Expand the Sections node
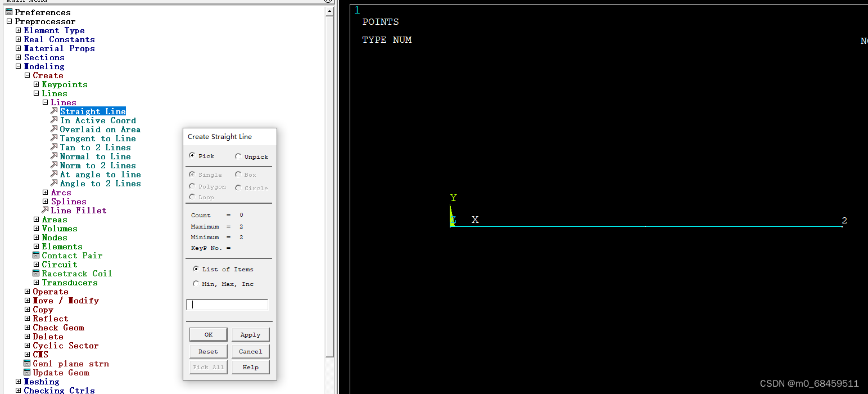The width and height of the screenshot is (868, 394). 18,57
